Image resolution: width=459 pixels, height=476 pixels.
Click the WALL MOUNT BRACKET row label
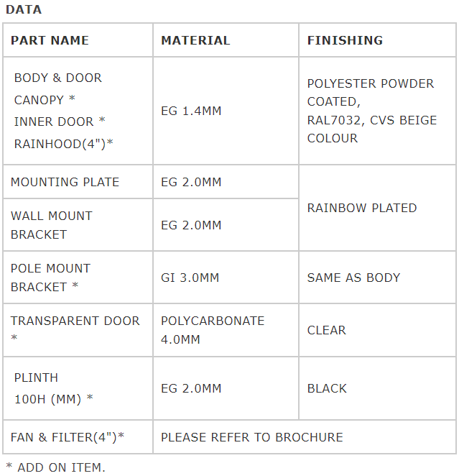click(x=52, y=225)
